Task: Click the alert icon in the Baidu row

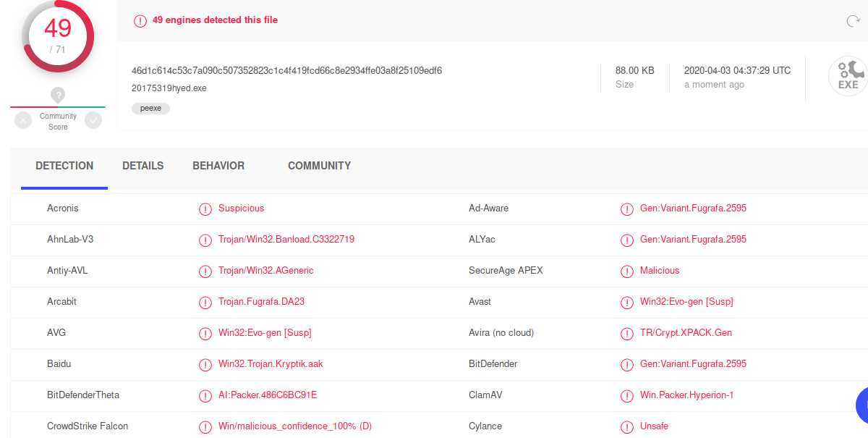Action: click(x=205, y=365)
